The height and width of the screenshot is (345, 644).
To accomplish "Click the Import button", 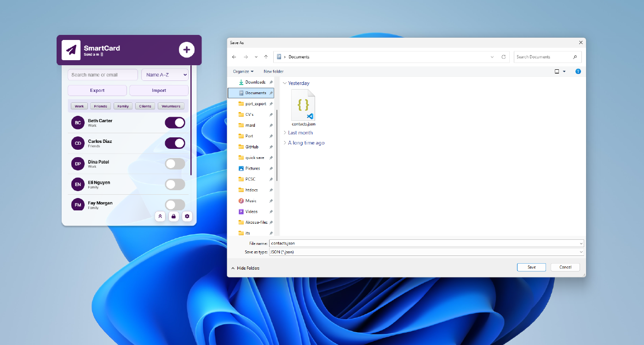I will [x=159, y=90].
